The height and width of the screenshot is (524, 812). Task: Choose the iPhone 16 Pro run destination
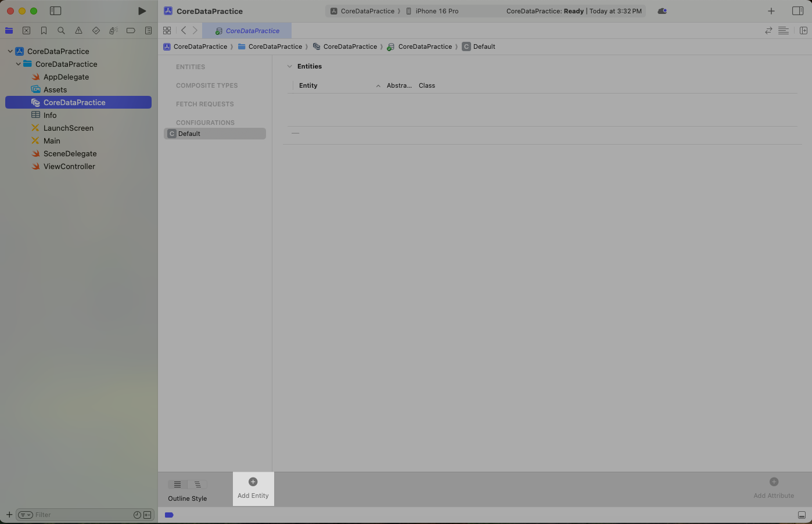(x=432, y=11)
